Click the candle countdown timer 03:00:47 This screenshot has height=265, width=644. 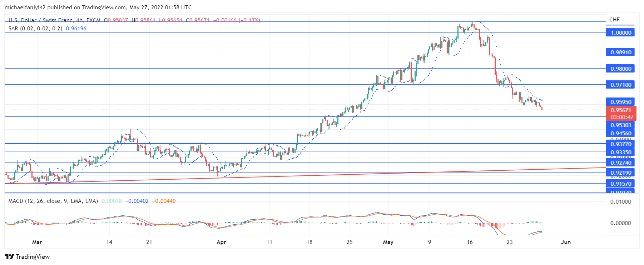(x=622, y=117)
